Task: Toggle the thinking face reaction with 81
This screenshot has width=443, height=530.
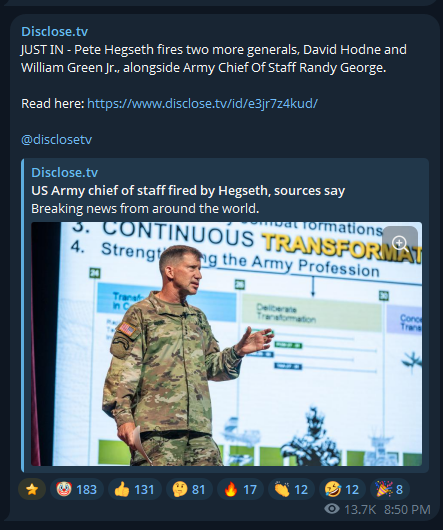Action: click(x=189, y=489)
